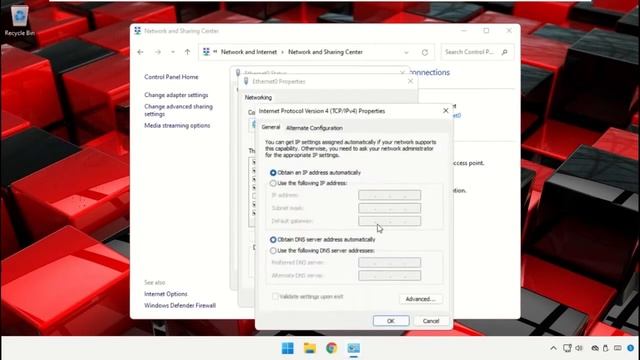The width and height of the screenshot is (640, 360).
Task: Open the Advanced... settings button
Action: (420, 299)
